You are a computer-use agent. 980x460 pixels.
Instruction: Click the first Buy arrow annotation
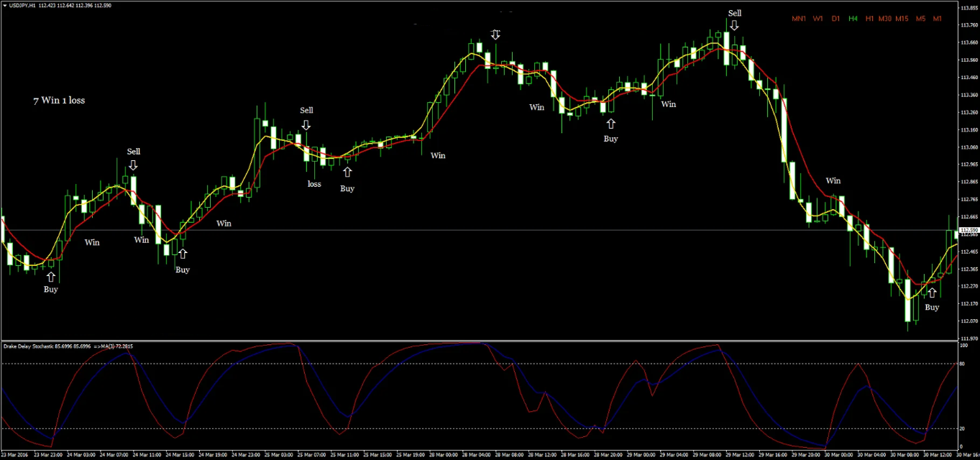50,277
